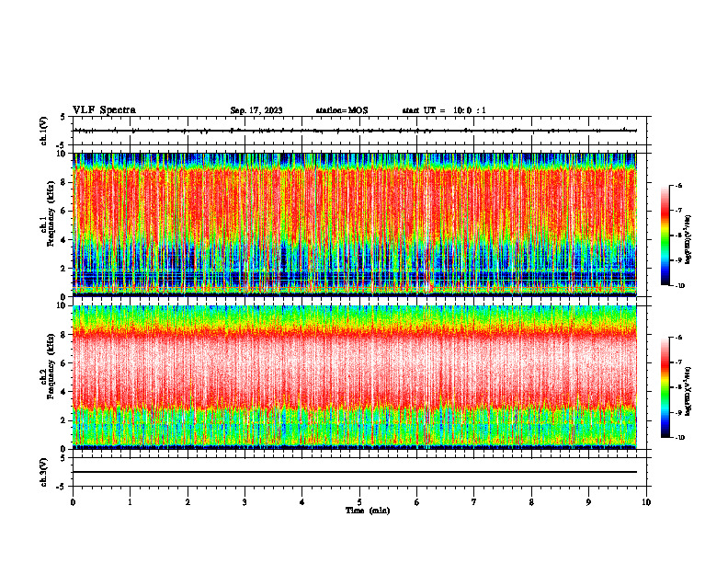Click the "Time (min)" axis label

368,511
